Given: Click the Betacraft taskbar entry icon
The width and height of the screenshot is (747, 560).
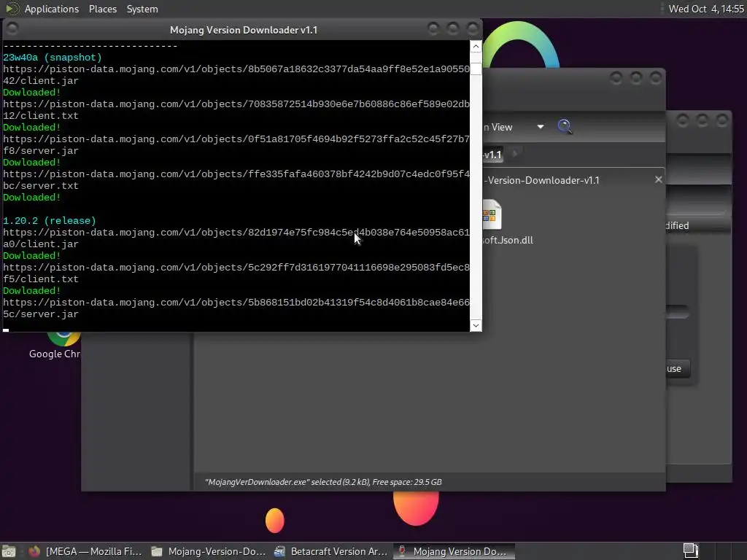Looking at the screenshot, I should [x=279, y=551].
